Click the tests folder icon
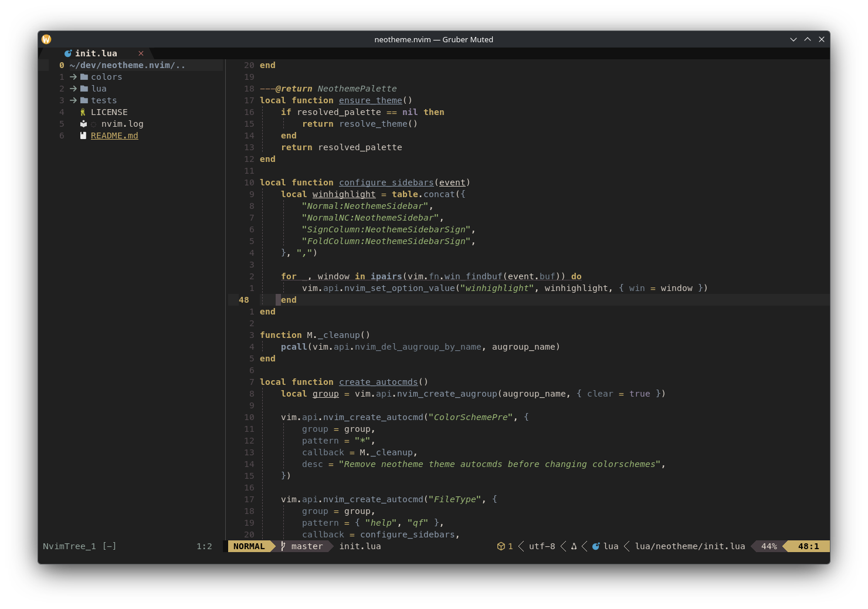 coord(84,100)
